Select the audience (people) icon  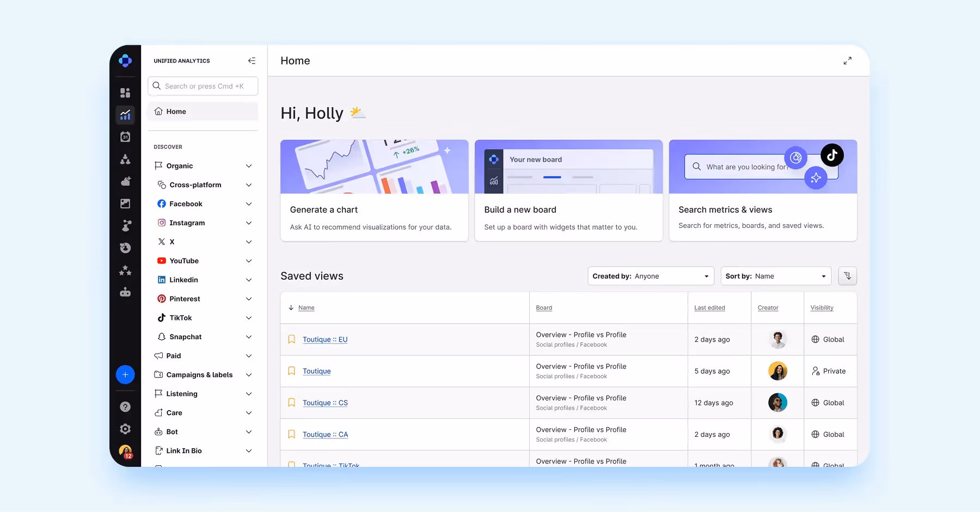point(125,159)
